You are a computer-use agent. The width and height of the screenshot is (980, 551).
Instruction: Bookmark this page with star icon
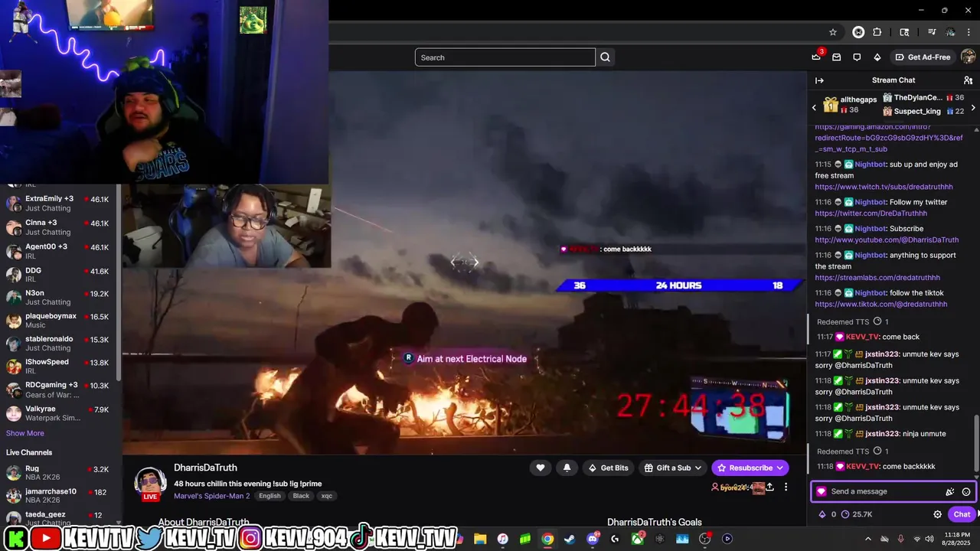point(833,32)
